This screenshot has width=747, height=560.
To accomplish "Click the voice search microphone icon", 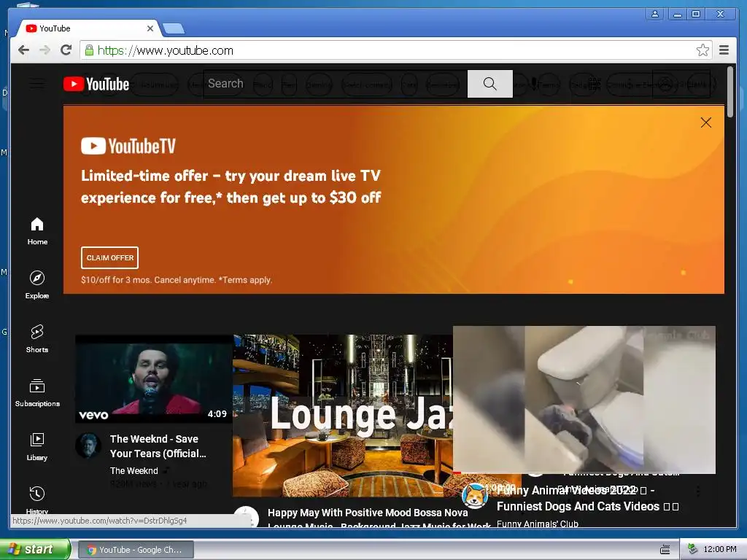I will 534,84.
